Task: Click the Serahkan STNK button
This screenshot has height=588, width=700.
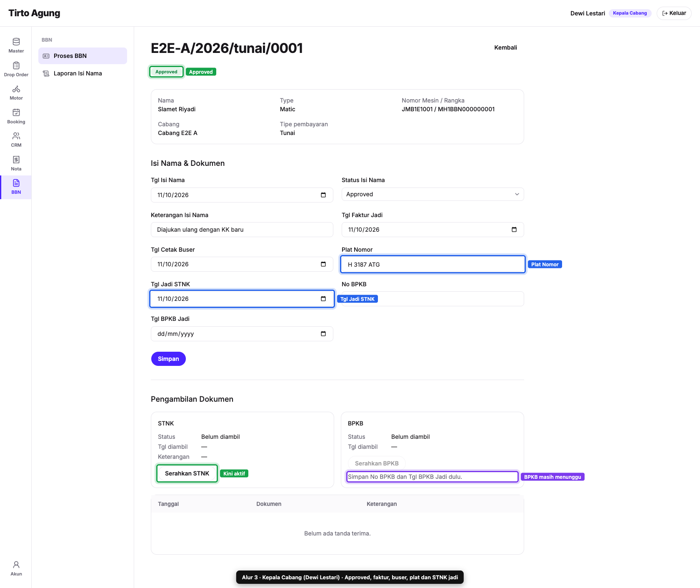Action: pyautogui.click(x=187, y=473)
